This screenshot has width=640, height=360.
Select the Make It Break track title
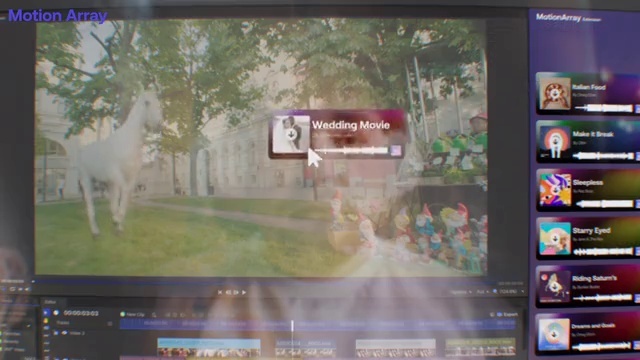click(x=593, y=134)
